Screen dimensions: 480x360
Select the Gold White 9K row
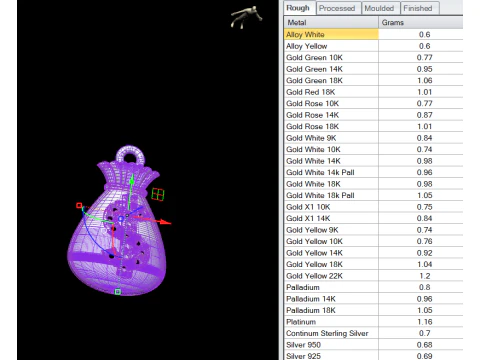pos(374,138)
